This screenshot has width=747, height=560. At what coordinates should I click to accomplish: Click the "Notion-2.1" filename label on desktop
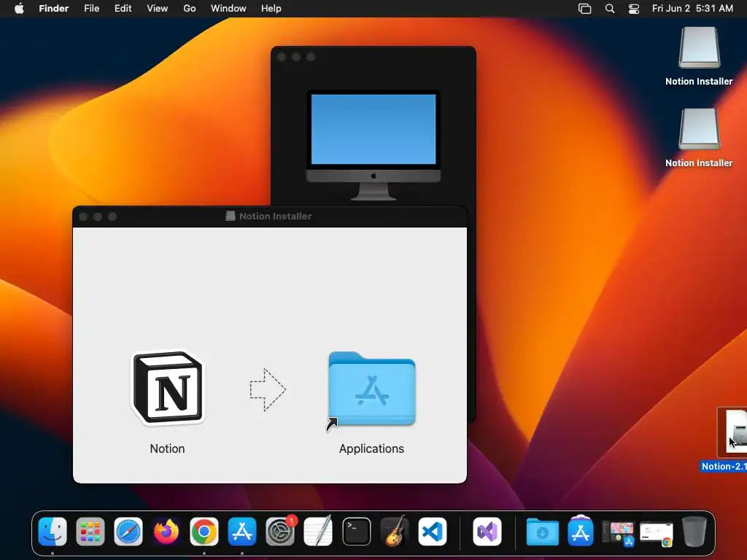tap(724, 466)
